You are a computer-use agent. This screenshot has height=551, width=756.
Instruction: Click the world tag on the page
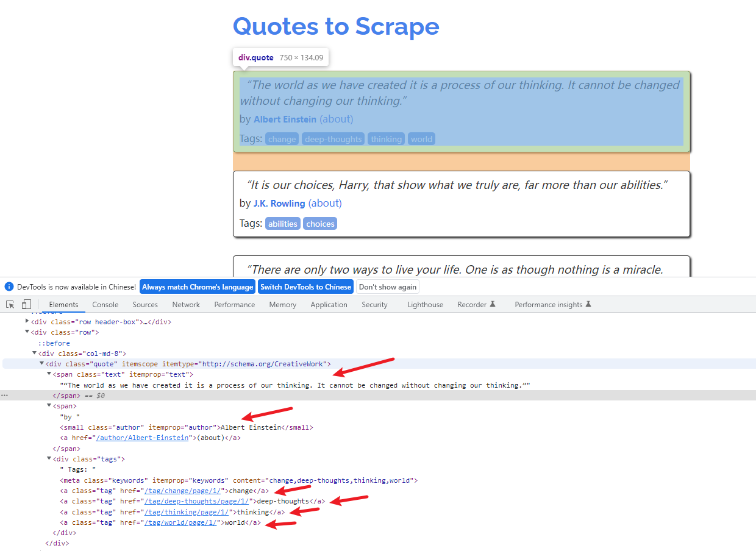click(x=421, y=139)
